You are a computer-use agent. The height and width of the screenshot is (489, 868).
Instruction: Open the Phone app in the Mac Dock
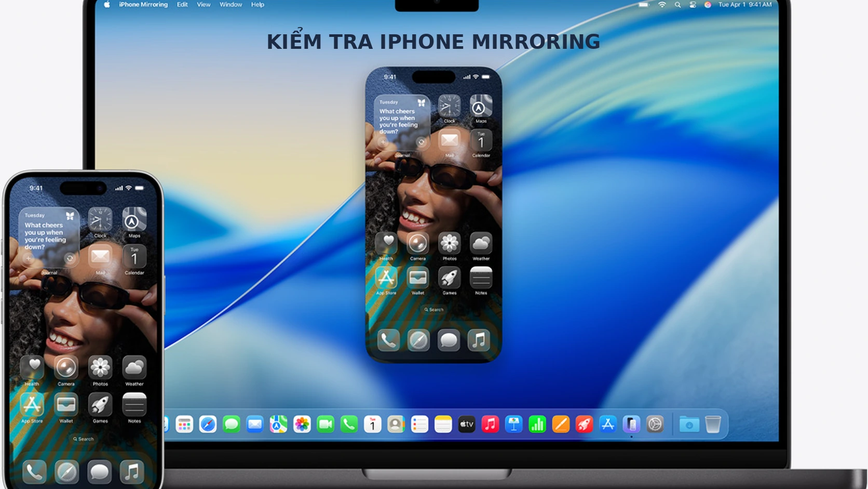(349, 425)
